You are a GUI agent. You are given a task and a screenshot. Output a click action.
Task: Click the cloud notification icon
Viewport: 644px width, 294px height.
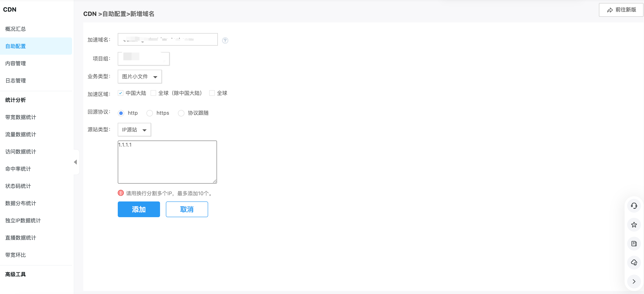[x=634, y=263]
